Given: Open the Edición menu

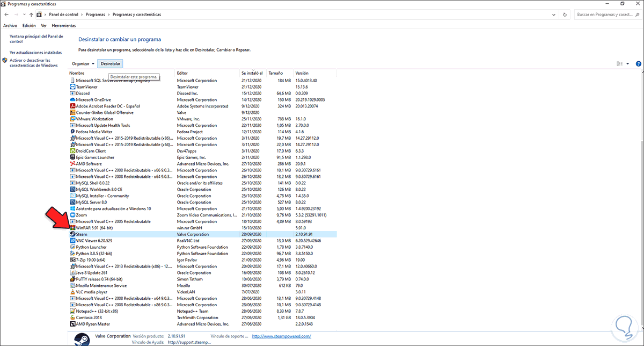Looking at the screenshot, I should [29, 25].
